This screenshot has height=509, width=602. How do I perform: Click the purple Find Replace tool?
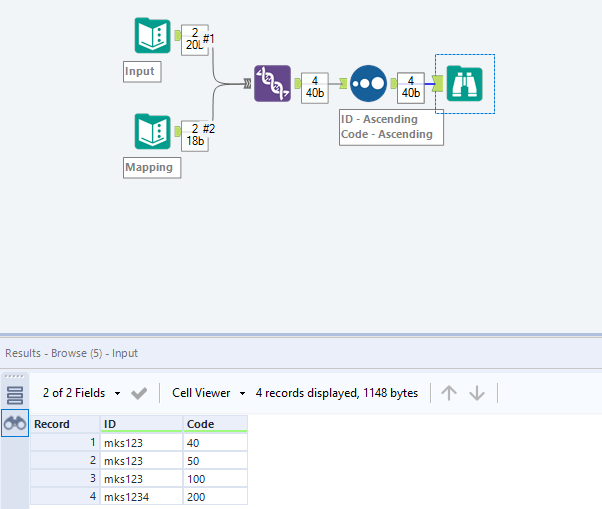click(x=272, y=84)
